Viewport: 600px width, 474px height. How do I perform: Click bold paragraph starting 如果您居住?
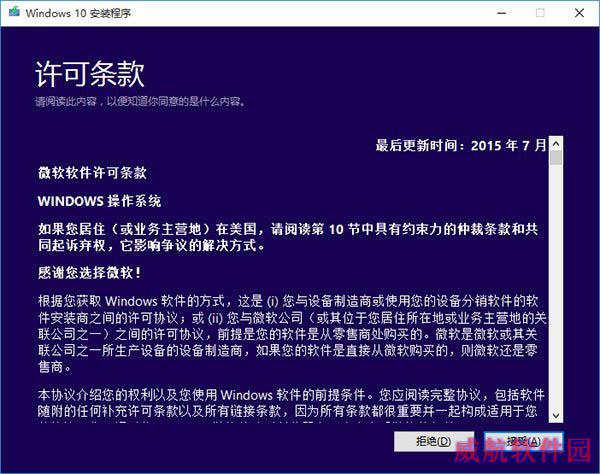(288, 237)
